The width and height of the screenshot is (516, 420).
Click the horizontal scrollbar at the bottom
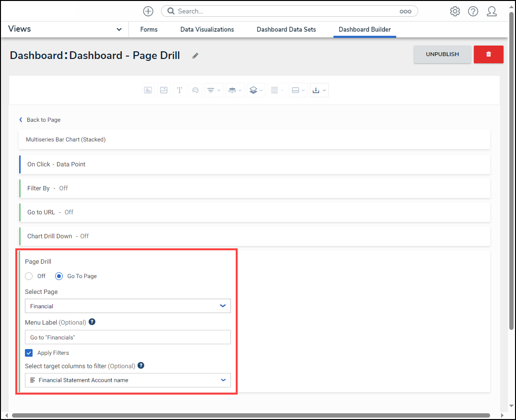(x=251, y=415)
